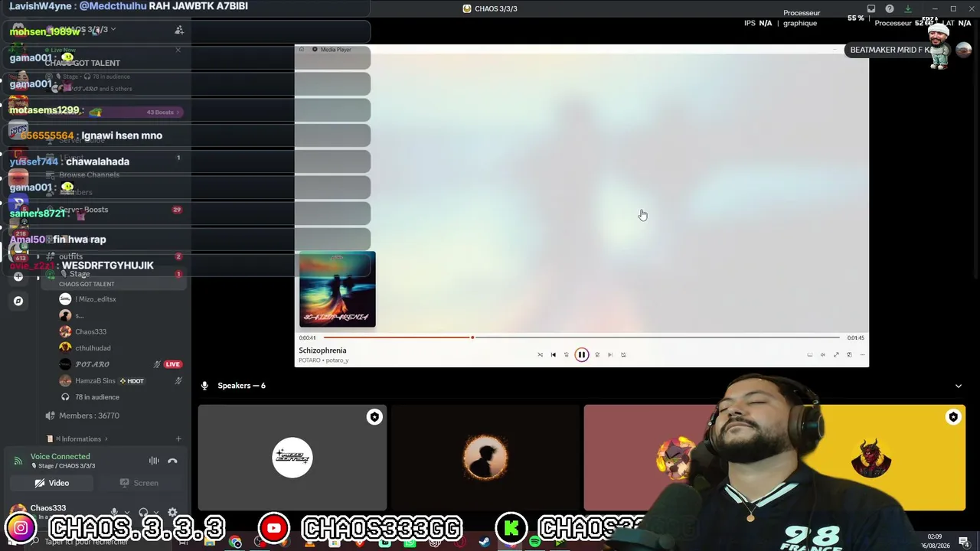This screenshot has height=551, width=980.
Task: Select user cthulhudad in stage list
Action: pyautogui.click(x=93, y=347)
